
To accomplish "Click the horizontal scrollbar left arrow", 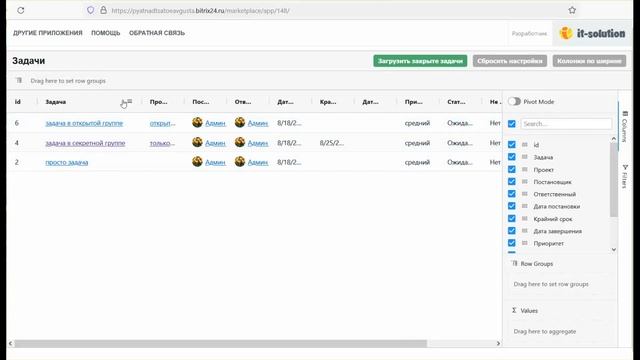I will click(x=11, y=344).
